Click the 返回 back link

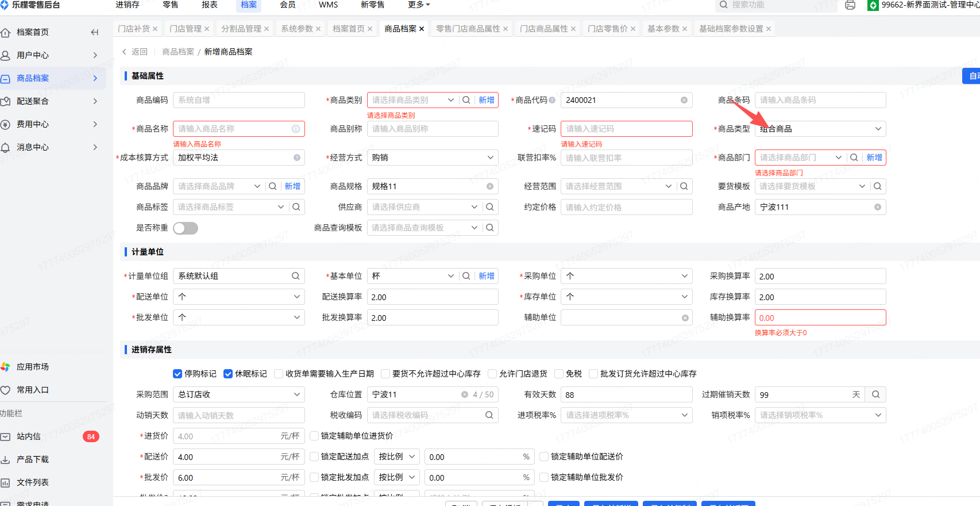(x=136, y=52)
